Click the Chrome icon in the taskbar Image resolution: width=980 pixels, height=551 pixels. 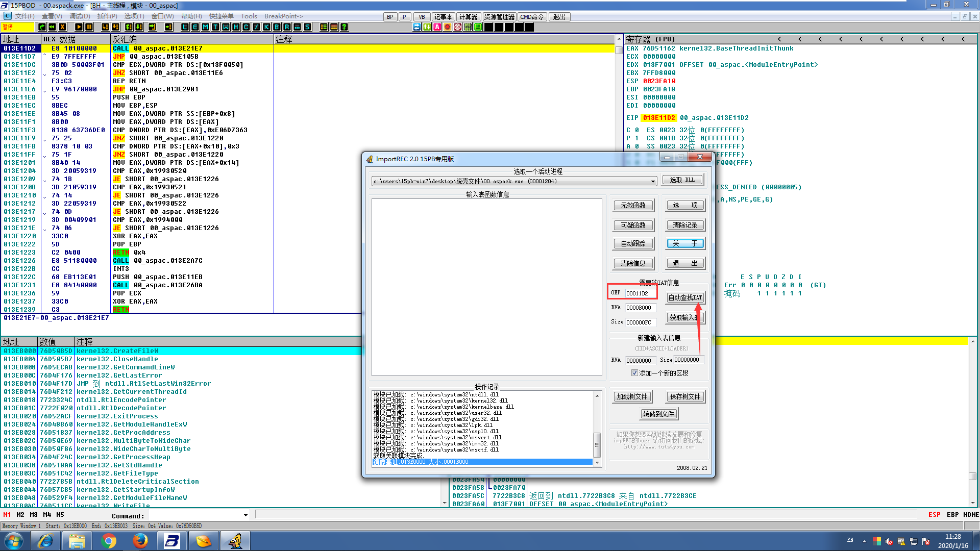point(108,541)
